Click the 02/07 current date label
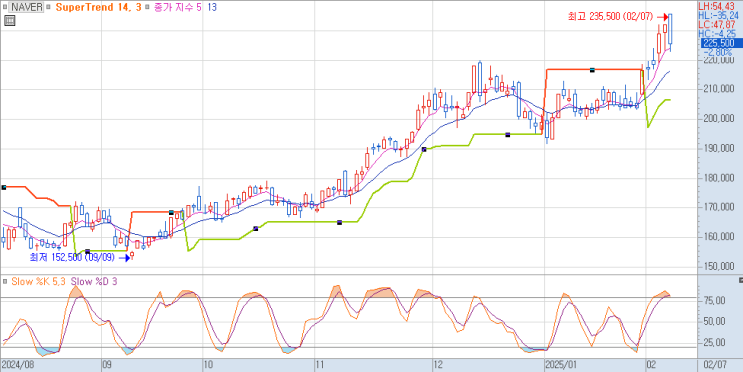 [715, 365]
